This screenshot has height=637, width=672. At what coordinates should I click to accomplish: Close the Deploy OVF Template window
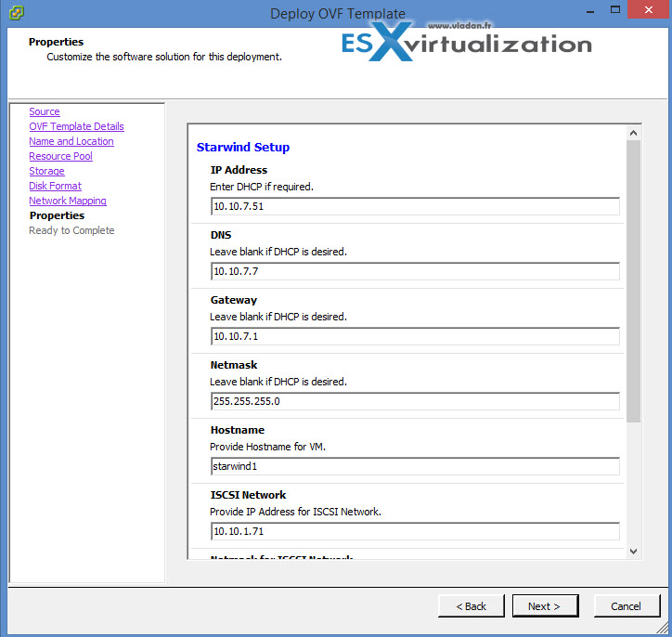click(649, 9)
